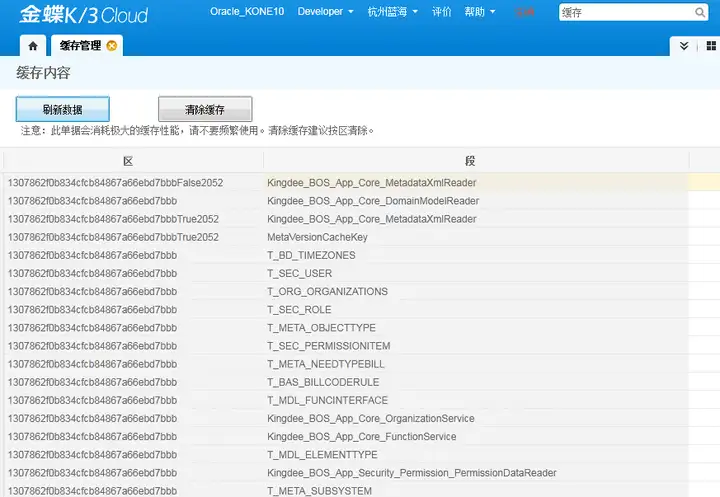Switch to the 缓存管理 tab
Image resolution: width=720 pixels, height=497 pixels.
point(80,45)
